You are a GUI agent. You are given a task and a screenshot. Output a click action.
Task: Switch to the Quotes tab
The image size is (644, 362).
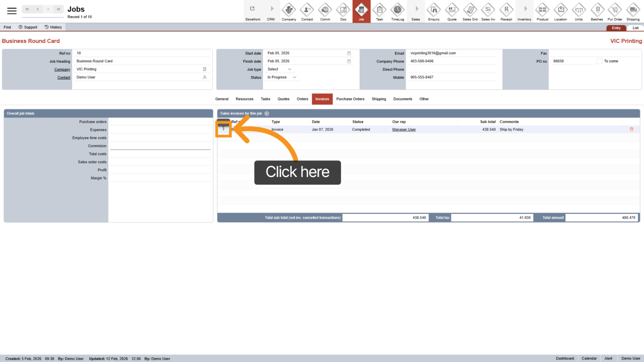tap(283, 99)
